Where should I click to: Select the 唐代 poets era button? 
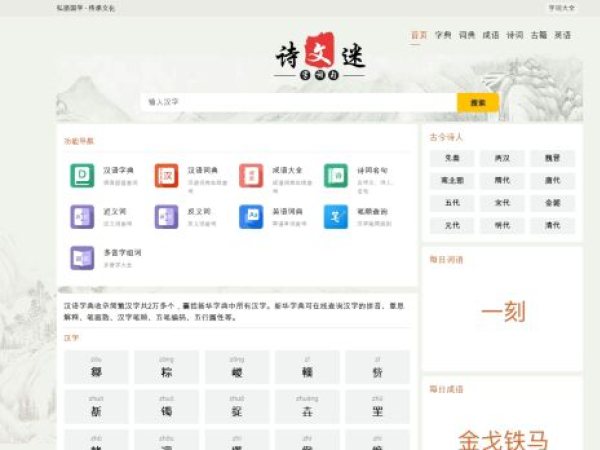point(553,180)
